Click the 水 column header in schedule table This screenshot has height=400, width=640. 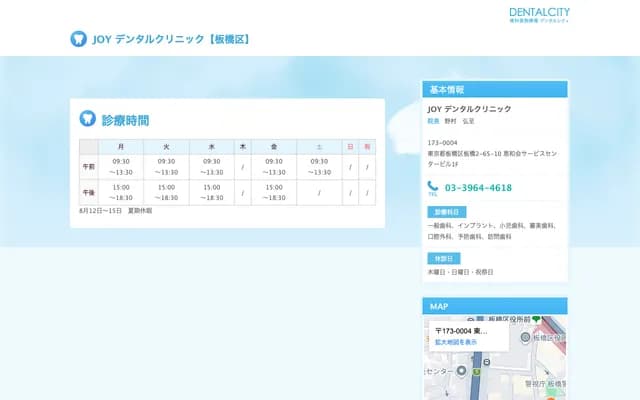211,147
